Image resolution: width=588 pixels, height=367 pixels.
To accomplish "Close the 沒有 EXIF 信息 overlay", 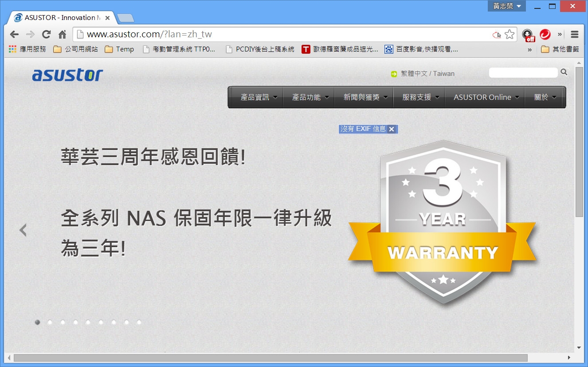I will [391, 129].
